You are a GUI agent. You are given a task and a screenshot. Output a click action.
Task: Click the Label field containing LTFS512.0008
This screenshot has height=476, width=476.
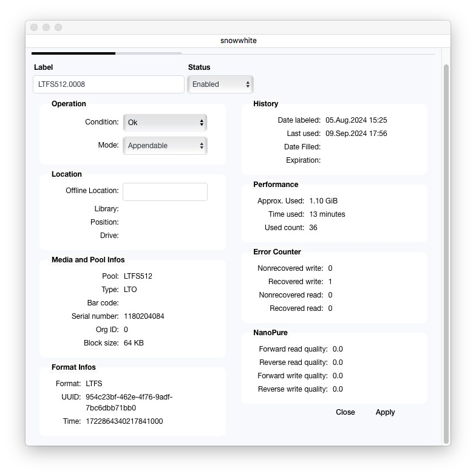coord(108,84)
